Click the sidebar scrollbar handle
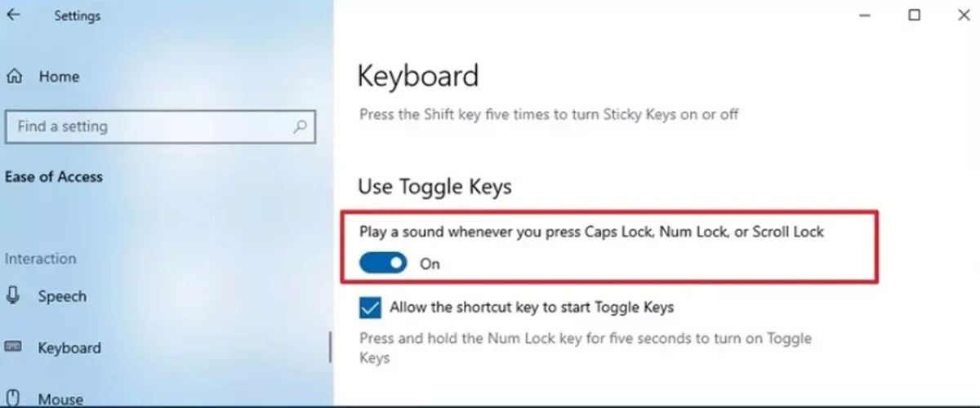Viewport: 980px width, 408px height. tap(330, 347)
